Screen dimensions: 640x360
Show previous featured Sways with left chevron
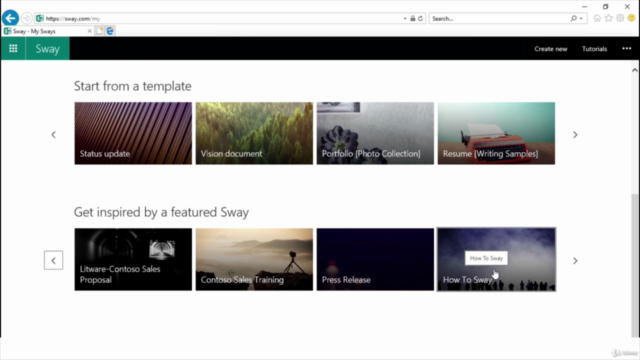[53, 260]
